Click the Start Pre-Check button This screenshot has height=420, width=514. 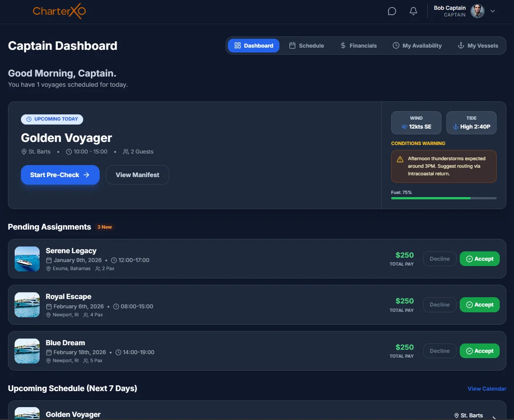click(x=61, y=175)
